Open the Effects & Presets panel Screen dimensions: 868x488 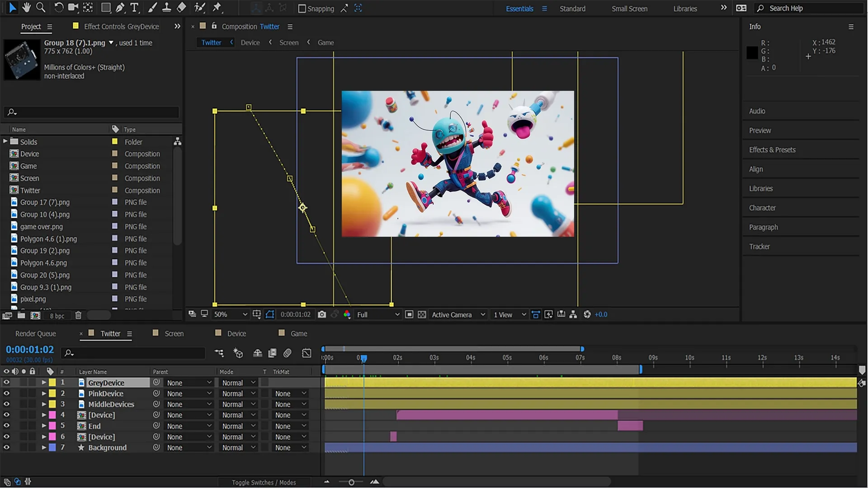(x=772, y=150)
